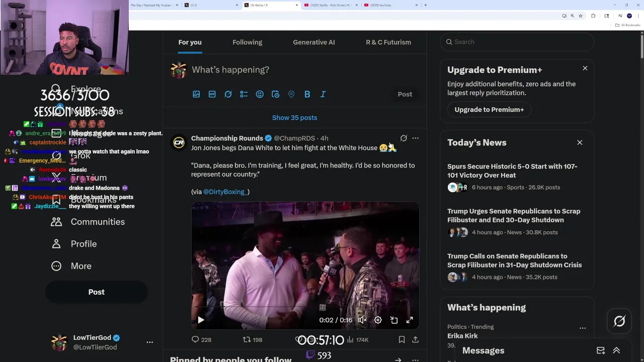Tag a location on the post
Image resolution: width=644 pixels, height=362 pixels.
coord(291,94)
